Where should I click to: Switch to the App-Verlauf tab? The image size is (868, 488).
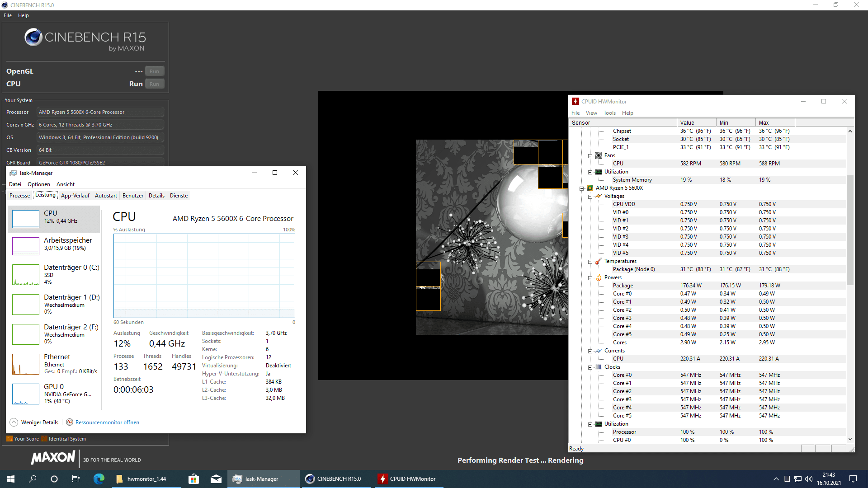[x=75, y=196]
